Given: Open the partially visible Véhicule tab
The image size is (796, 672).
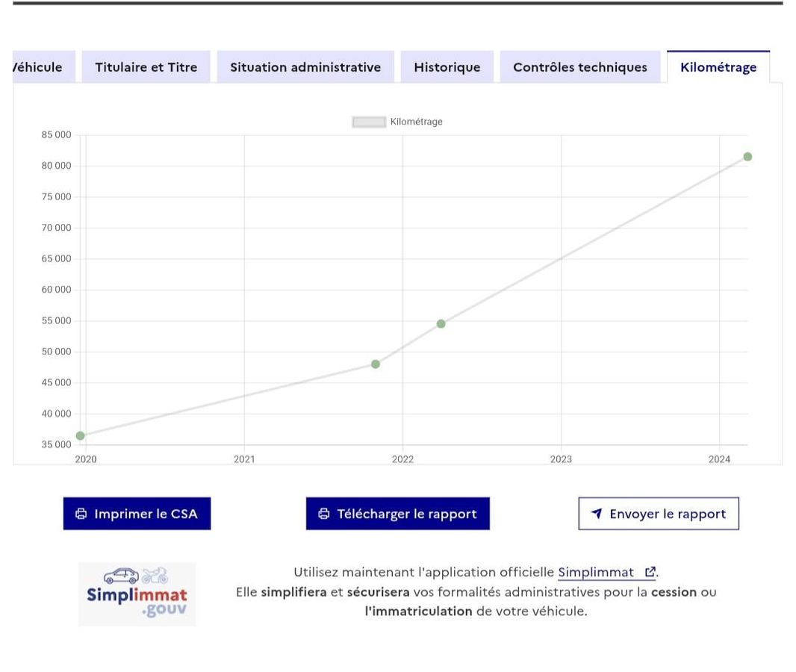Looking at the screenshot, I should (44, 67).
